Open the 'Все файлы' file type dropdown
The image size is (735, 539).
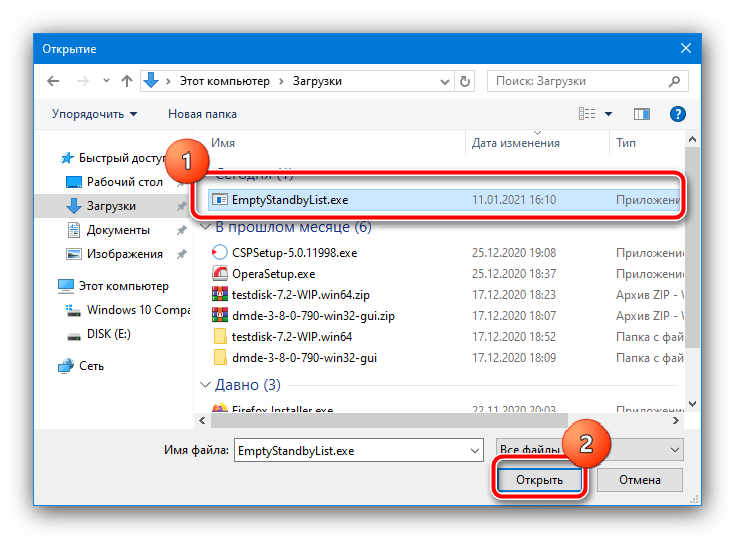point(589,450)
